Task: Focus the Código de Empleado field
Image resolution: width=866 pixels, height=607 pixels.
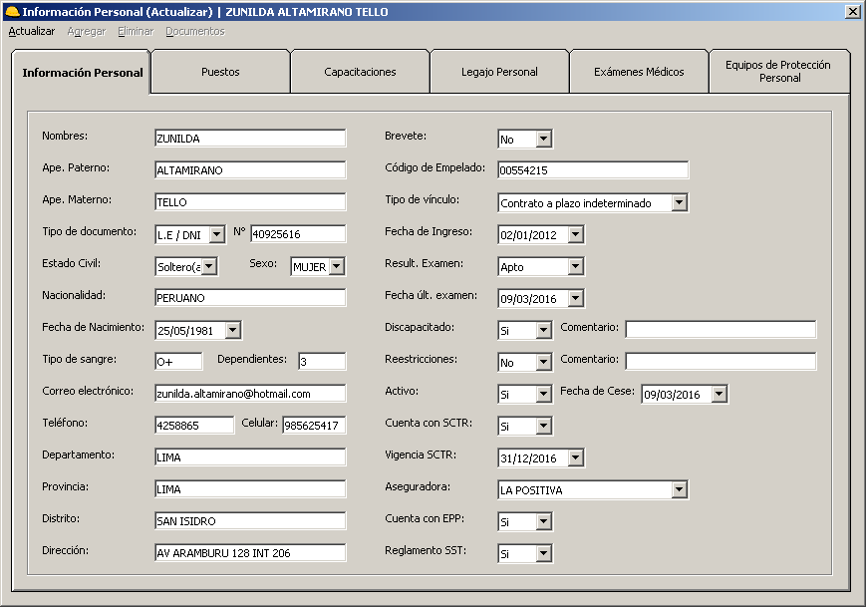Action: tap(593, 171)
